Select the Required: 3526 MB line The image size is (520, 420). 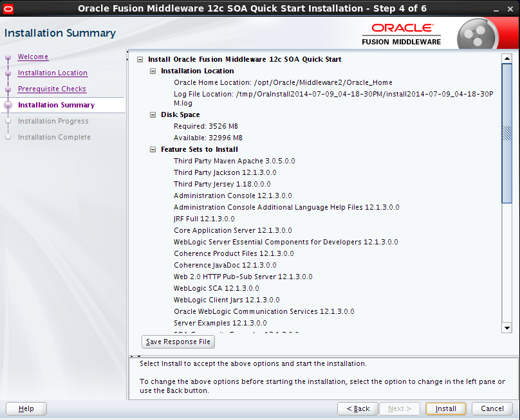[x=205, y=126]
